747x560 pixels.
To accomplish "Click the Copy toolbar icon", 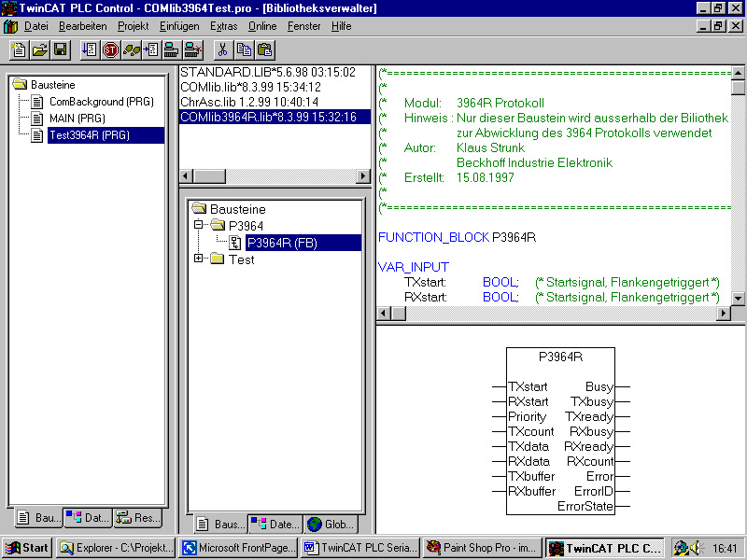I will [x=244, y=49].
